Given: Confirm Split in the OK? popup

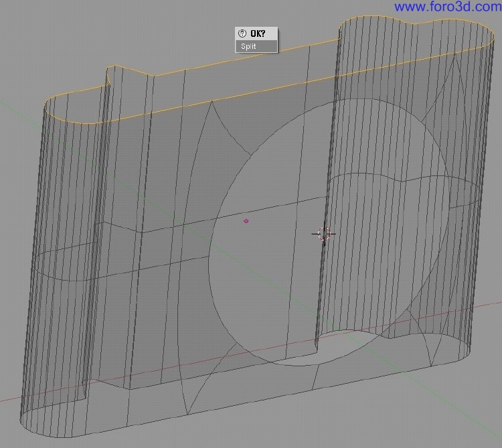Looking at the screenshot, I should (256, 46).
